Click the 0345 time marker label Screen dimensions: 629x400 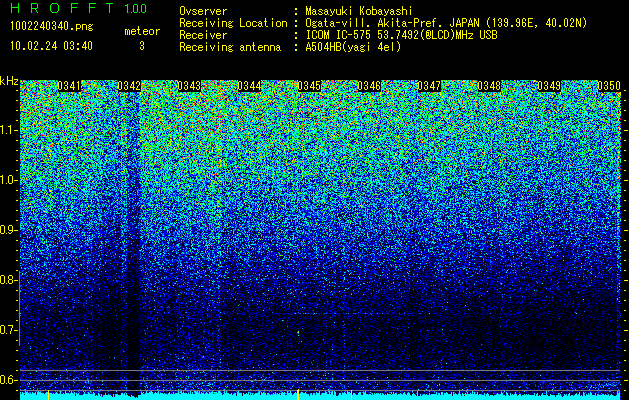coord(309,86)
